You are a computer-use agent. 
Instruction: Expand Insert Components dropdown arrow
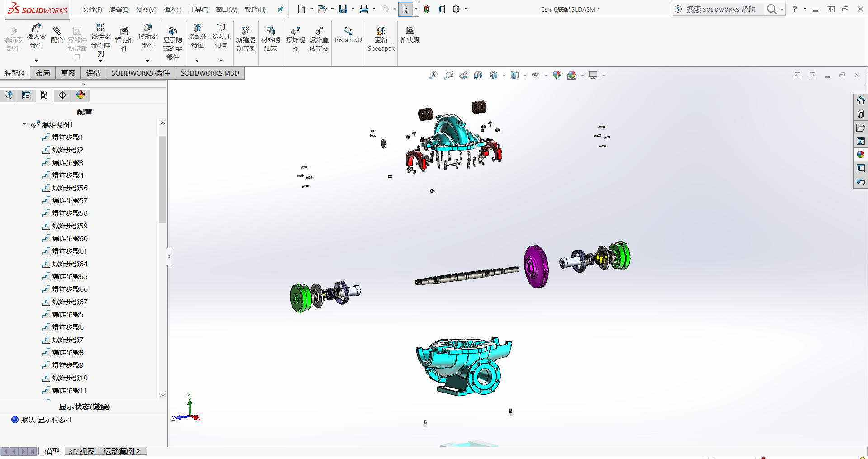click(x=36, y=61)
